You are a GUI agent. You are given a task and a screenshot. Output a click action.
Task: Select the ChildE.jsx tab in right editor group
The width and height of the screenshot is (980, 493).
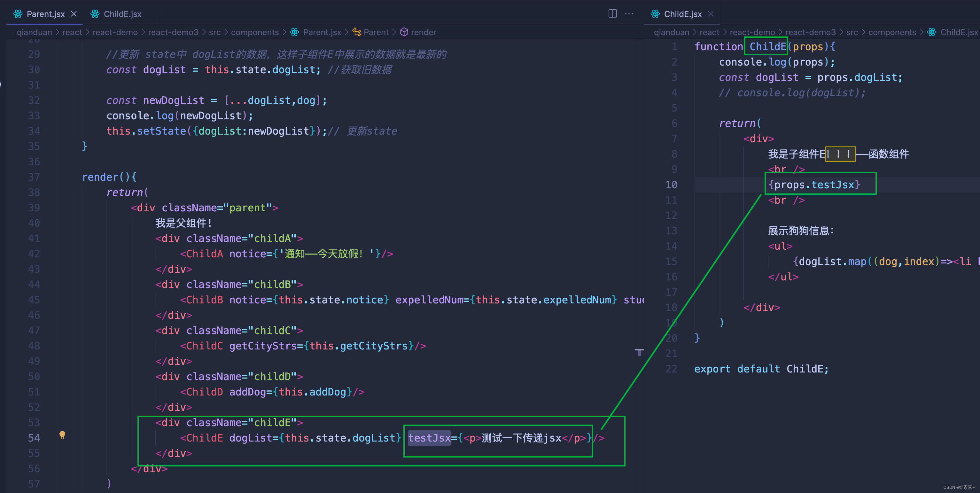click(x=682, y=14)
